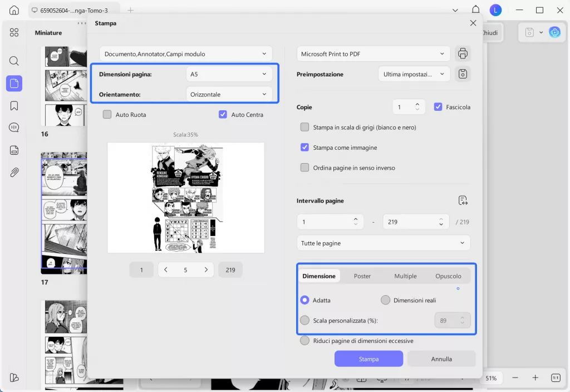Switch to the Multiple tab

pyautogui.click(x=405, y=276)
